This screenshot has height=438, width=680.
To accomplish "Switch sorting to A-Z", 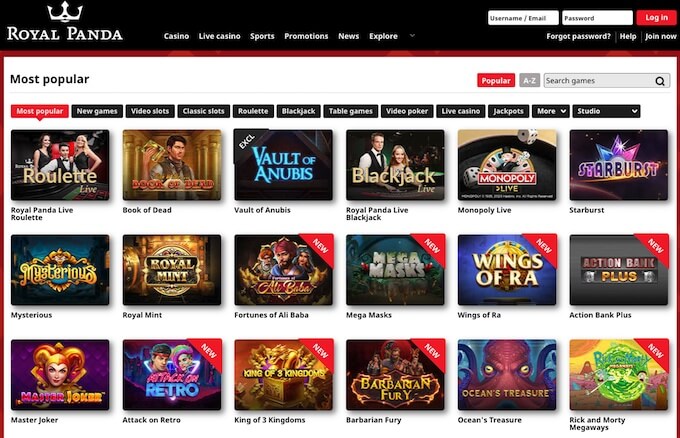I will [529, 81].
